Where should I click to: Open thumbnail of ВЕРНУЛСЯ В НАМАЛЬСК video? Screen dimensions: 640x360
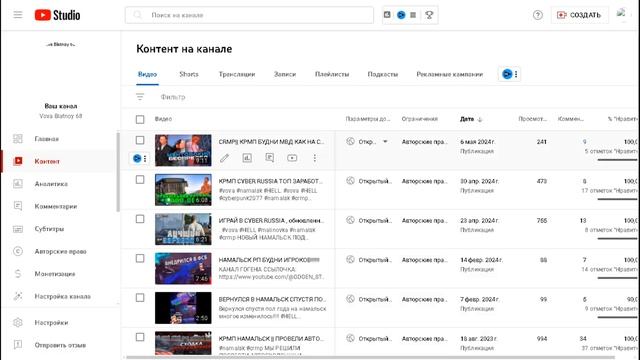[x=183, y=307]
